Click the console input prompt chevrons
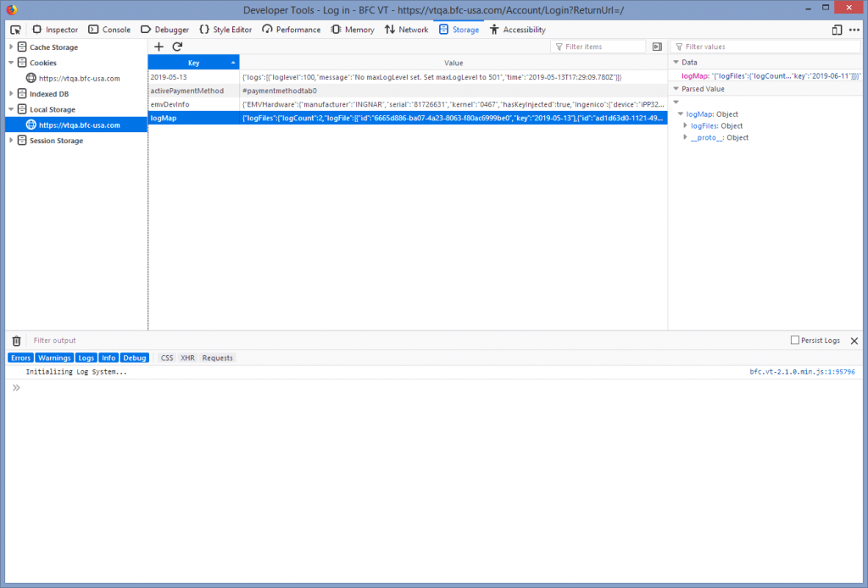 16,388
